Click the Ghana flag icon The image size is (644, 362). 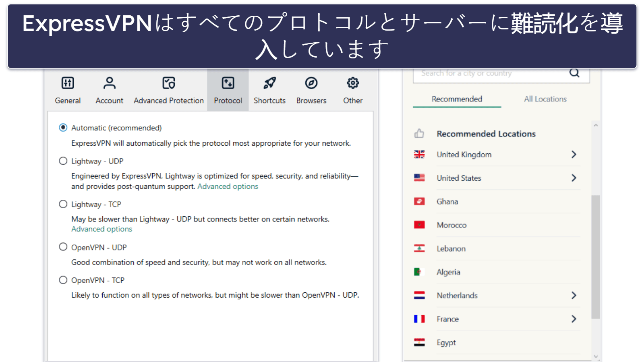(x=419, y=201)
